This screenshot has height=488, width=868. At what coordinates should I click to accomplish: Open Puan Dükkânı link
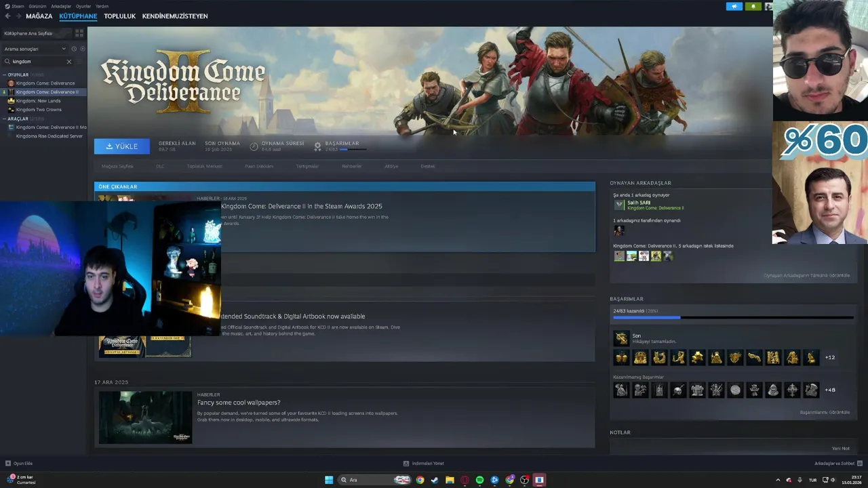point(259,166)
